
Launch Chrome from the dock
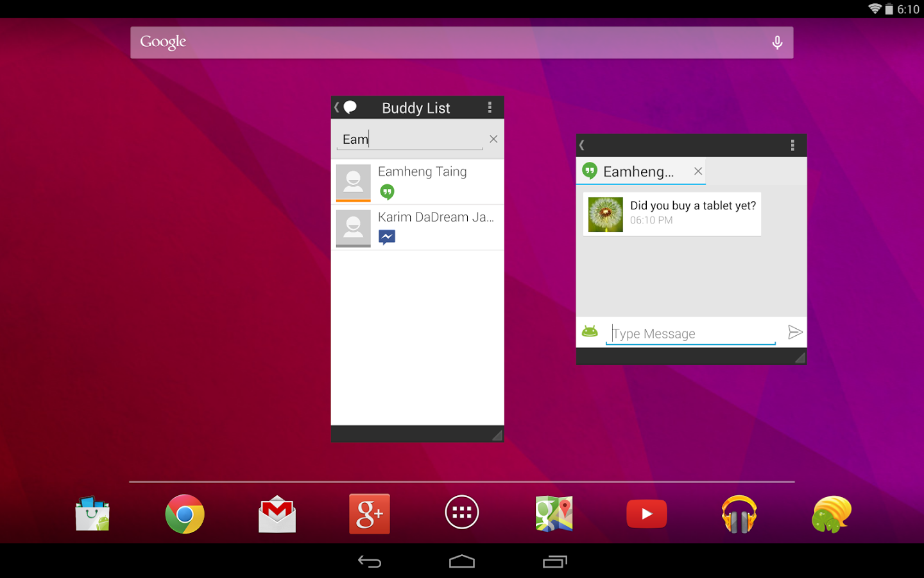pyautogui.click(x=185, y=514)
